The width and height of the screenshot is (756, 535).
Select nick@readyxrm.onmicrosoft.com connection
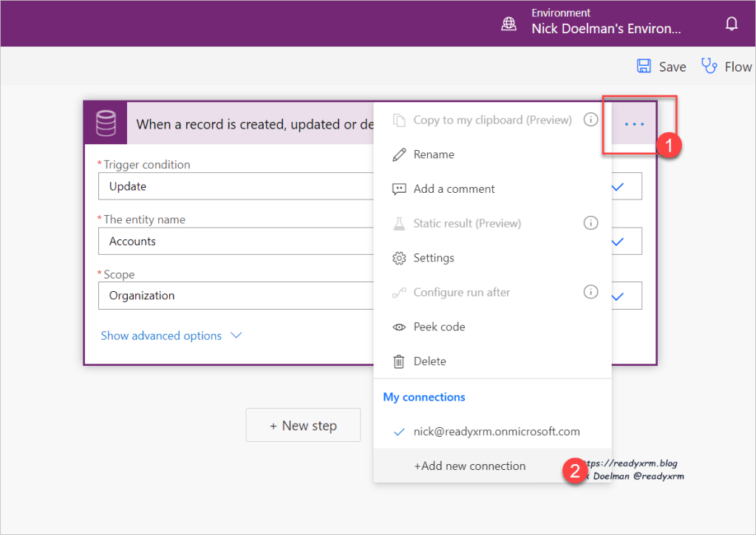(496, 432)
